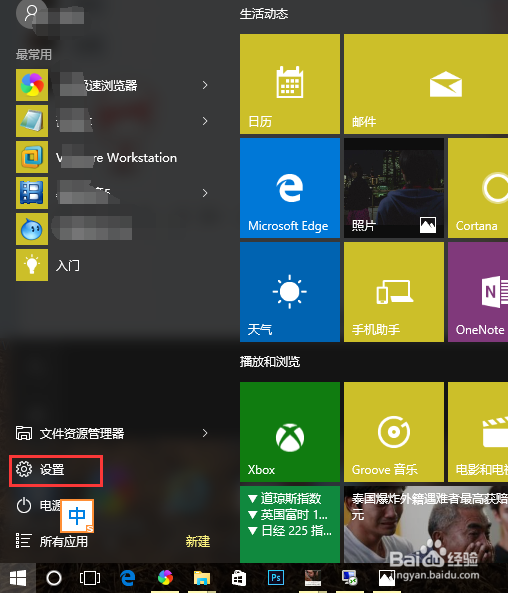This screenshot has width=508, height=593.
Task: Open the Weather (天气) tile
Action: 290,292
